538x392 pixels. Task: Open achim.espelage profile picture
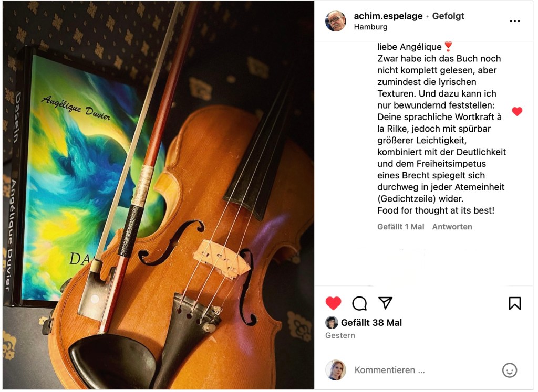(x=336, y=21)
